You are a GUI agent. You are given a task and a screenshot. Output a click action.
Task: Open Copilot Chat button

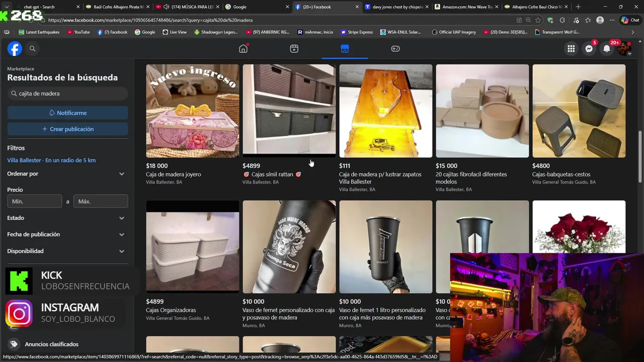[630, 20]
